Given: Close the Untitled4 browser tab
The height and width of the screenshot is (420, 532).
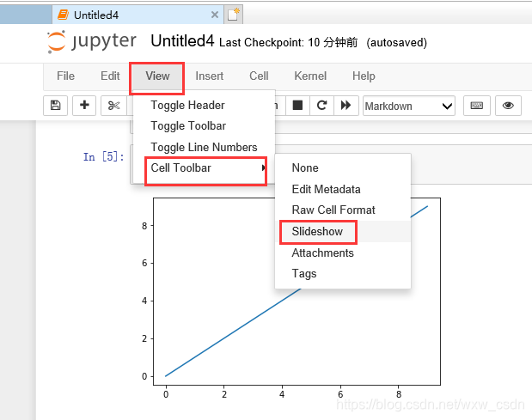Looking at the screenshot, I should point(214,15).
